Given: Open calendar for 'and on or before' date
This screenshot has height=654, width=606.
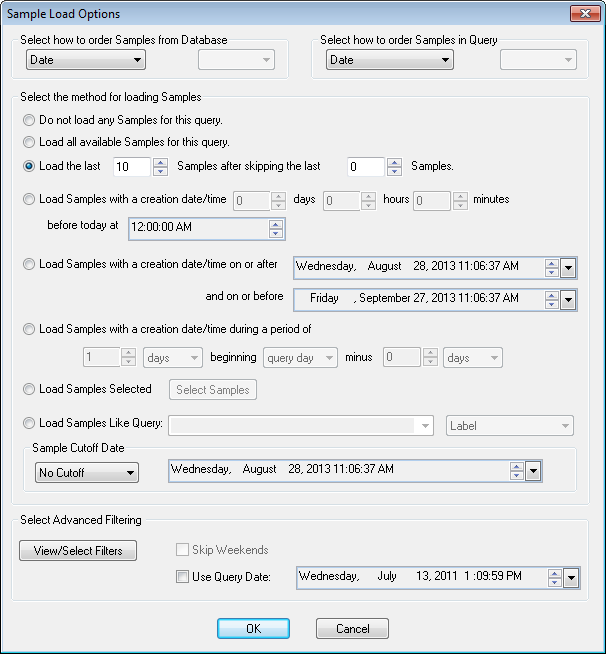Looking at the screenshot, I should (569, 299).
